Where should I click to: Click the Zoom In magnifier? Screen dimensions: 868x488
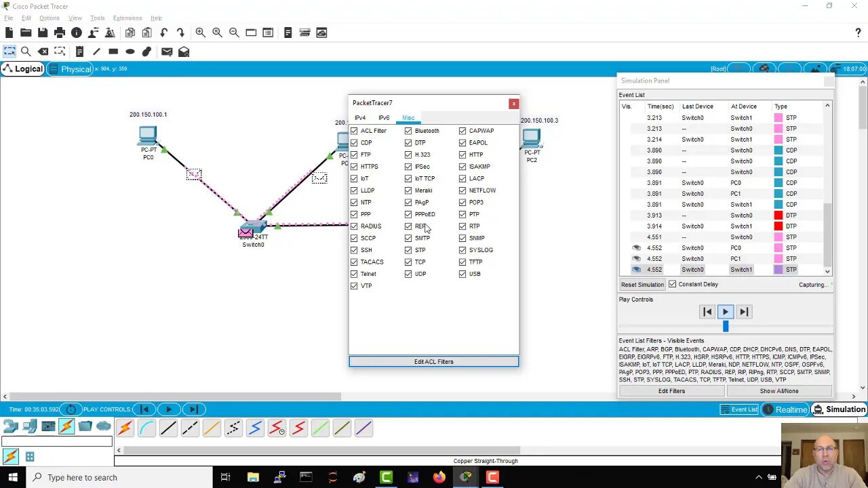point(201,33)
